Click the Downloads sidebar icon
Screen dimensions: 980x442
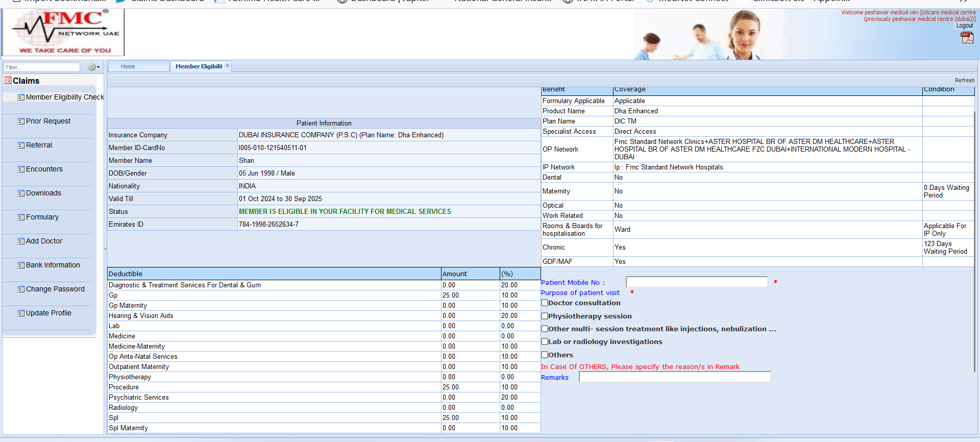coord(21,193)
